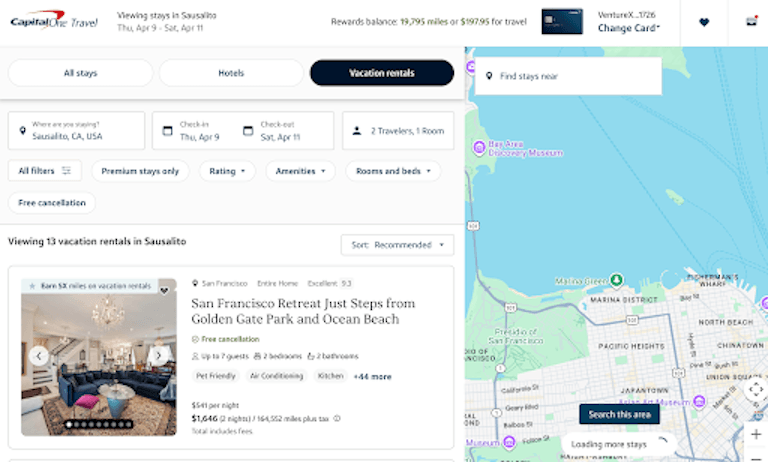Save San Francisco Retreat listing with heart

[164, 291]
